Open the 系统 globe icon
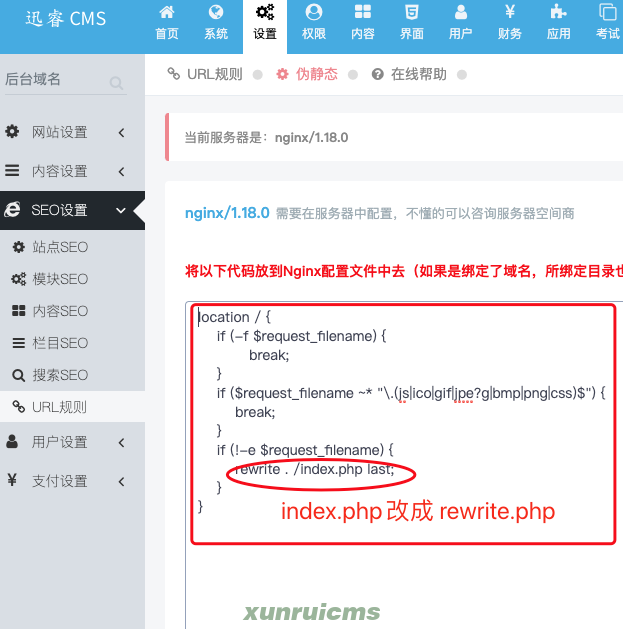Viewport: 623px width, 629px height. (216, 12)
